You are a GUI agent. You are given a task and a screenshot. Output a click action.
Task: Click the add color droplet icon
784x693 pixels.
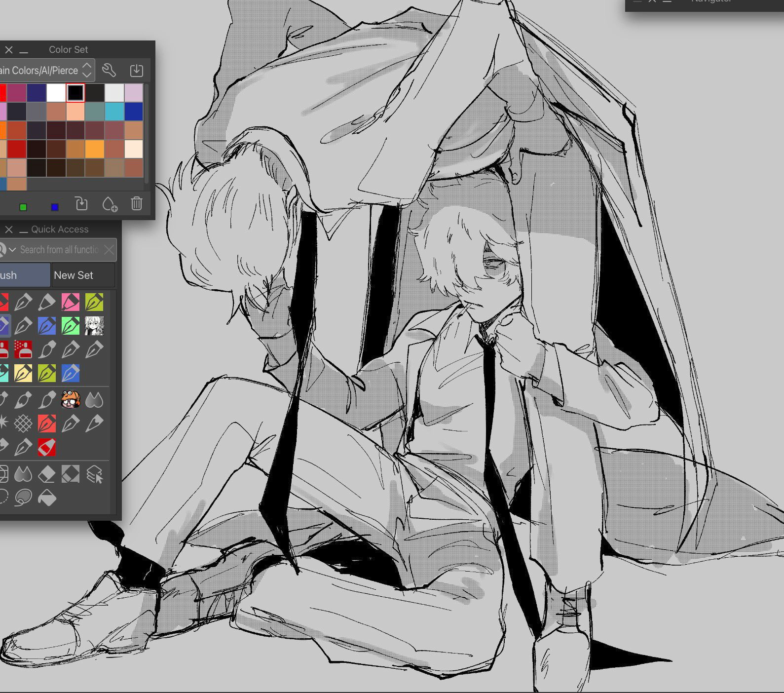110,204
